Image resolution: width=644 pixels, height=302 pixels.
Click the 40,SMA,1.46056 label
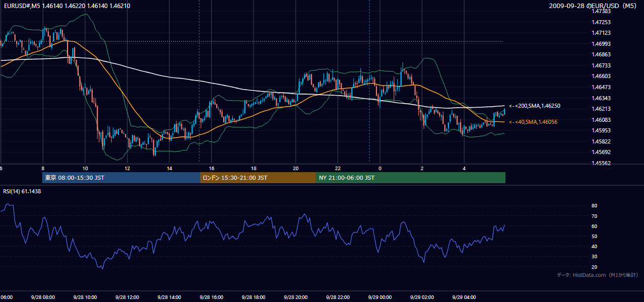coord(533,122)
